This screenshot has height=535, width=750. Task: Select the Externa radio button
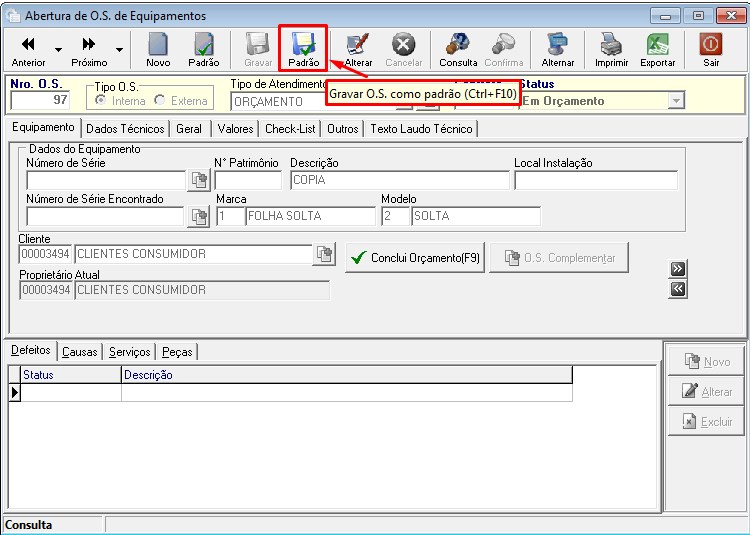(160, 100)
